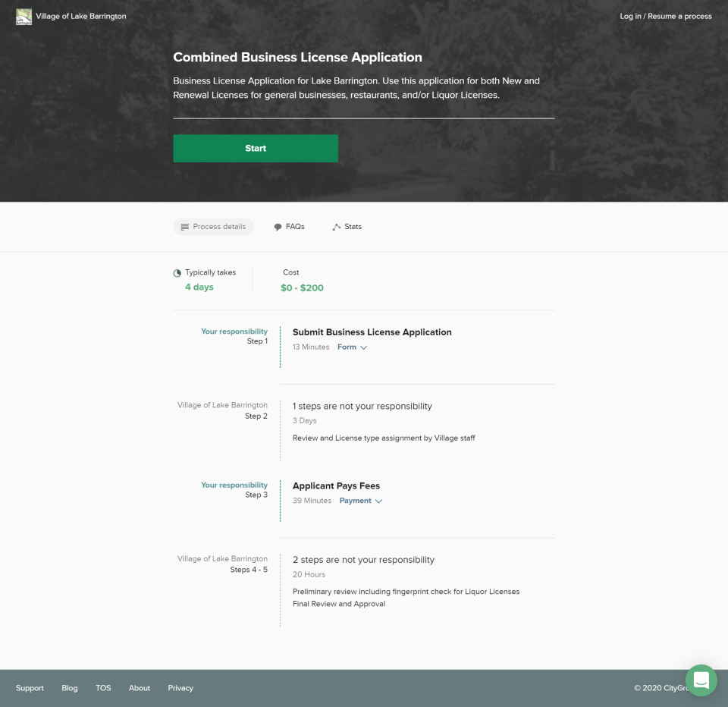Click the clock icon beside Typically takes
The width and height of the screenshot is (728, 707).
tap(177, 273)
